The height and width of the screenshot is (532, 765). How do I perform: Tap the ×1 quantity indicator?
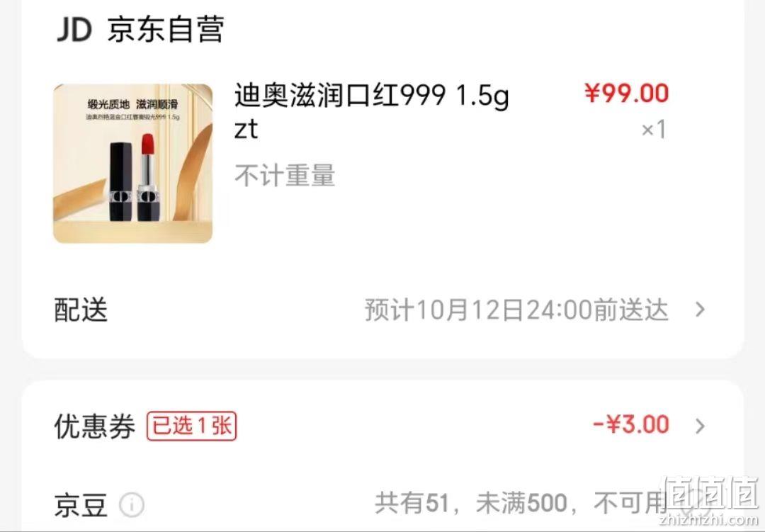[653, 130]
